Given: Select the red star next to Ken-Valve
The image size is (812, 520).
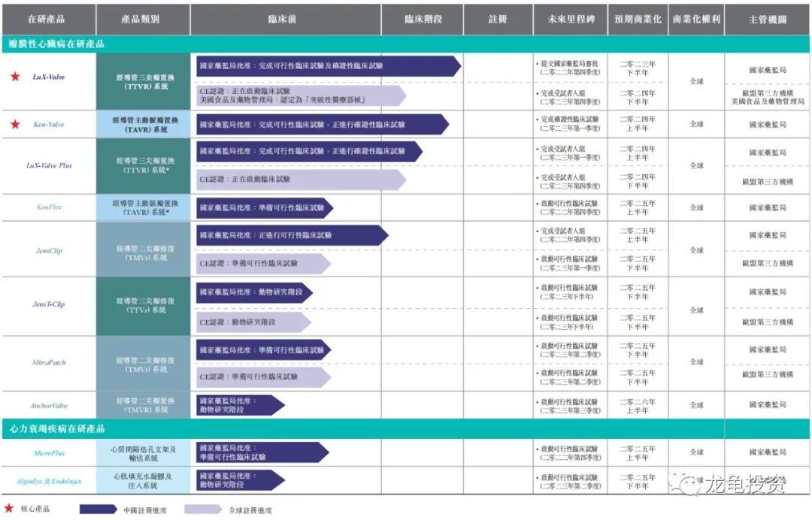Looking at the screenshot, I should [14, 125].
